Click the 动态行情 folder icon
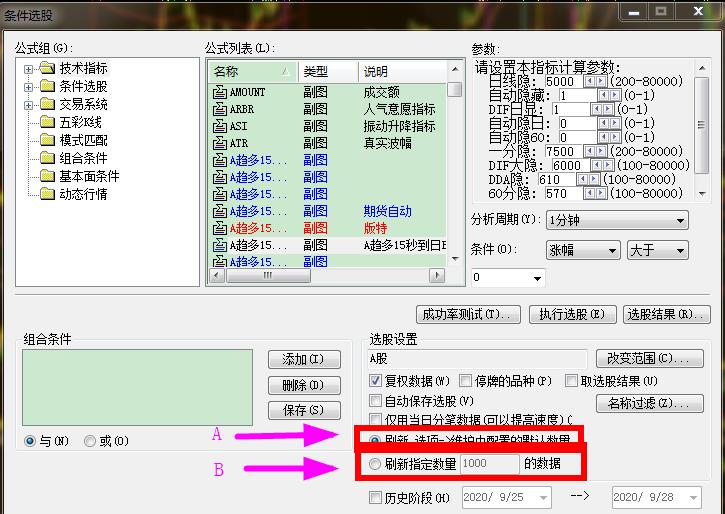The height and width of the screenshot is (514, 725). (46, 194)
